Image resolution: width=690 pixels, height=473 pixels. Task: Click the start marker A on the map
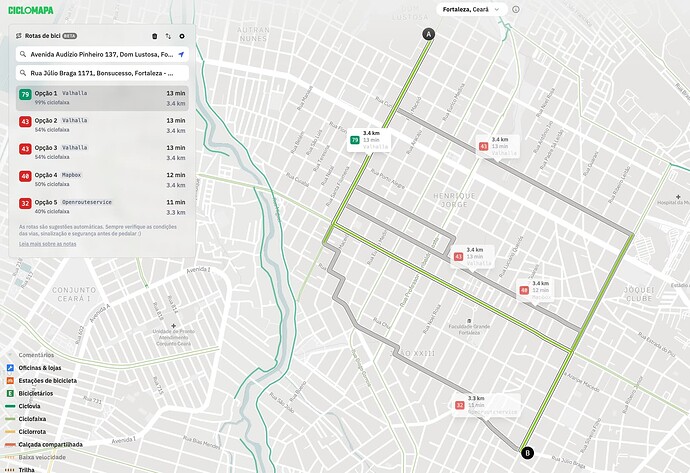click(429, 34)
